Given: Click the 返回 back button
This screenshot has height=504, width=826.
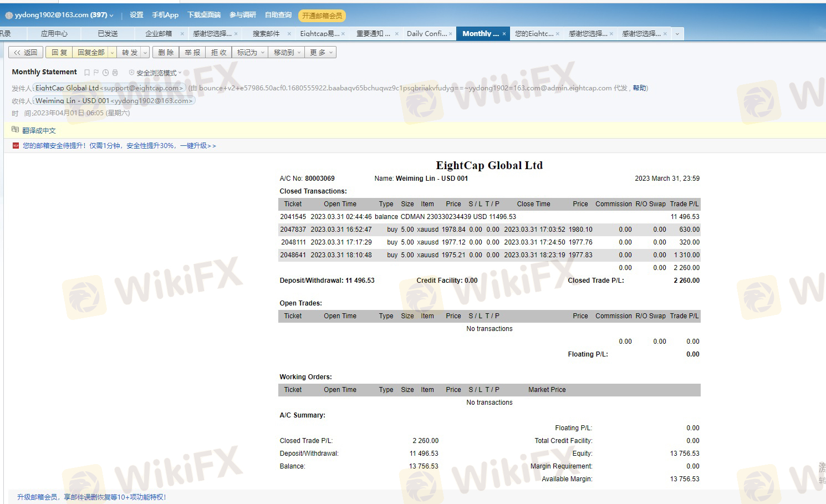Looking at the screenshot, I should 26,53.
